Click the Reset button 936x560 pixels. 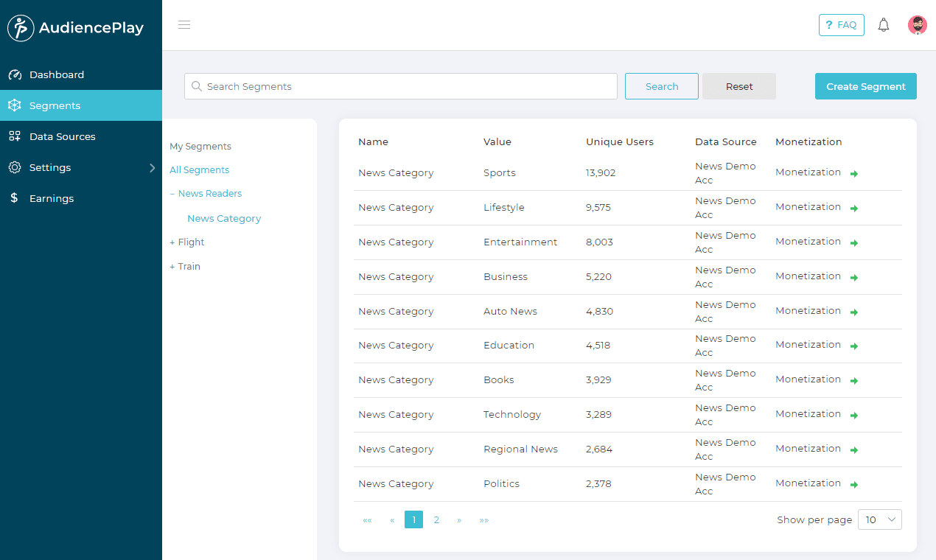click(x=738, y=86)
